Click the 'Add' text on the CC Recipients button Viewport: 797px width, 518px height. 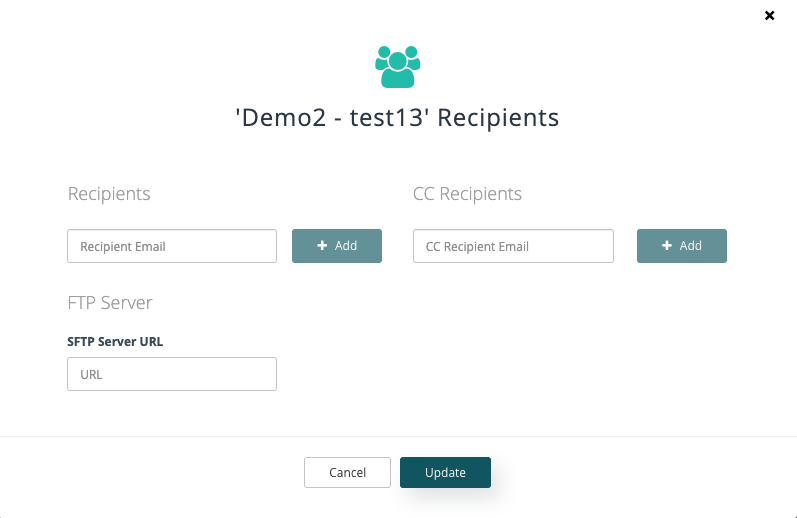pyautogui.click(x=691, y=246)
